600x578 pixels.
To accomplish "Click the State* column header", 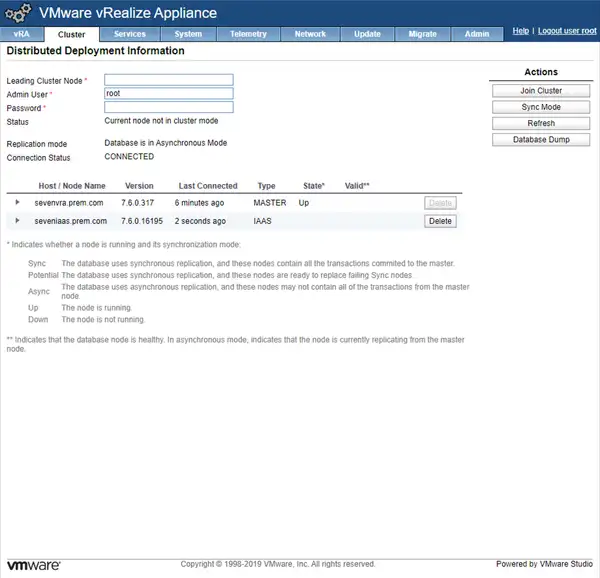I will (314, 186).
